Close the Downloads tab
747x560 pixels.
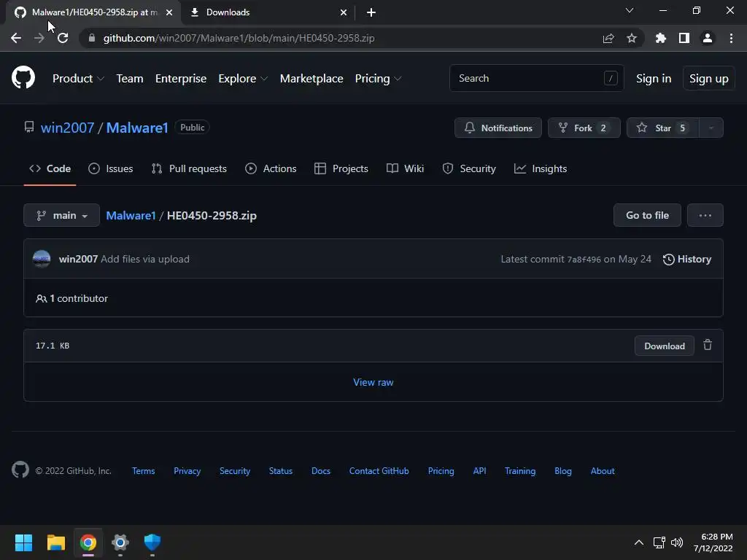(344, 12)
